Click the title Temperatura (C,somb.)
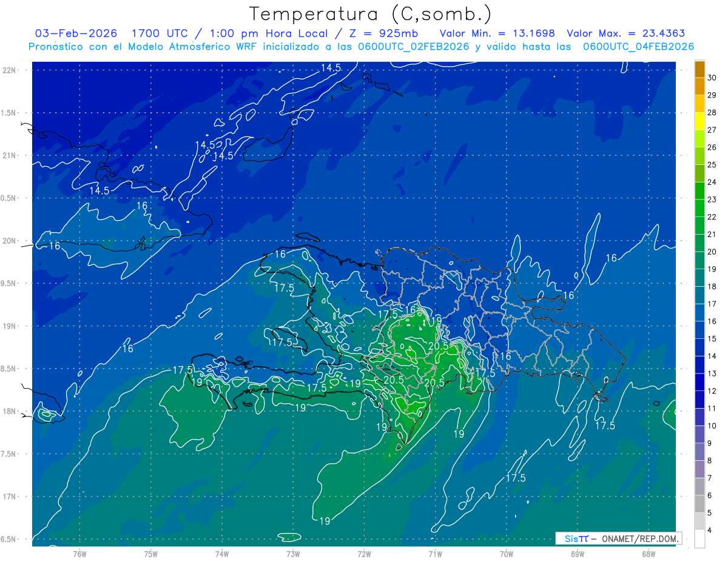This screenshot has width=728, height=562. [x=370, y=13]
